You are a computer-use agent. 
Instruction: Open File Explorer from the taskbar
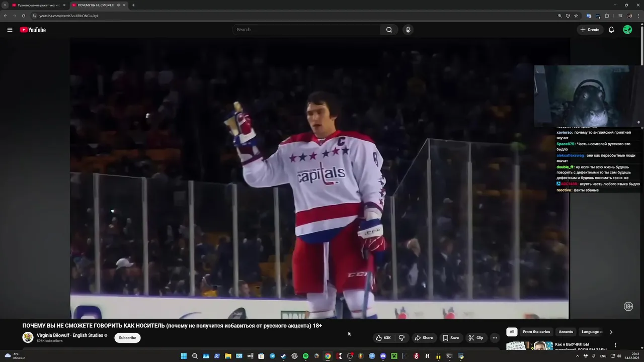click(228, 356)
